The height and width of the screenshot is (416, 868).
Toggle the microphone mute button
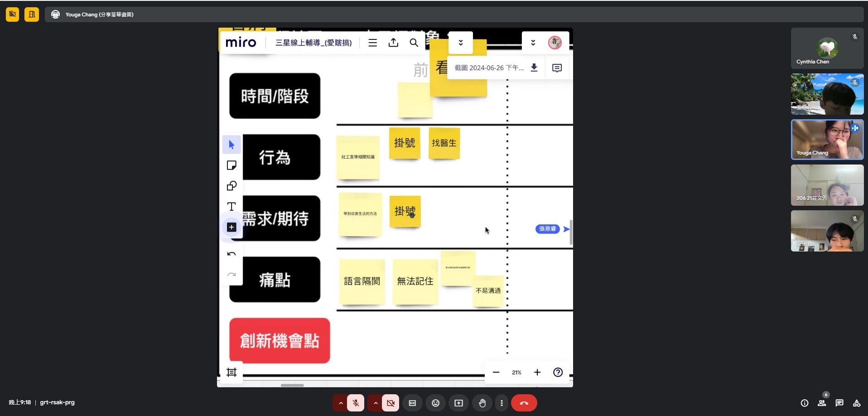[356, 403]
